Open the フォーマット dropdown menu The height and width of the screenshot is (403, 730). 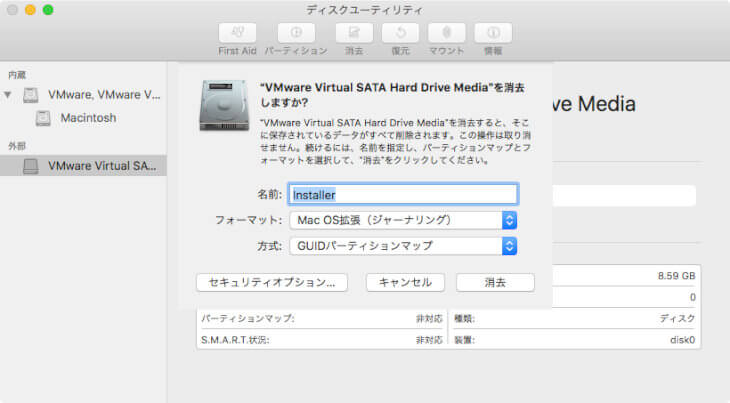(x=403, y=220)
